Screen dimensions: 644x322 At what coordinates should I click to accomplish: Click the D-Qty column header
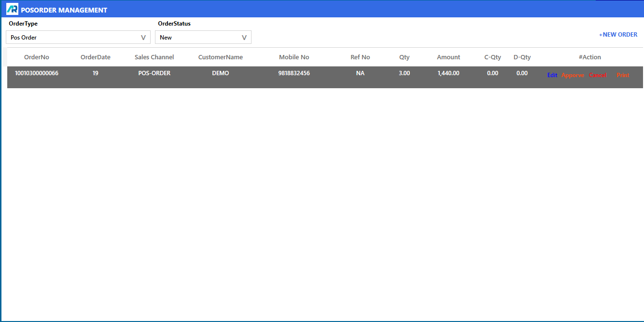tap(522, 57)
